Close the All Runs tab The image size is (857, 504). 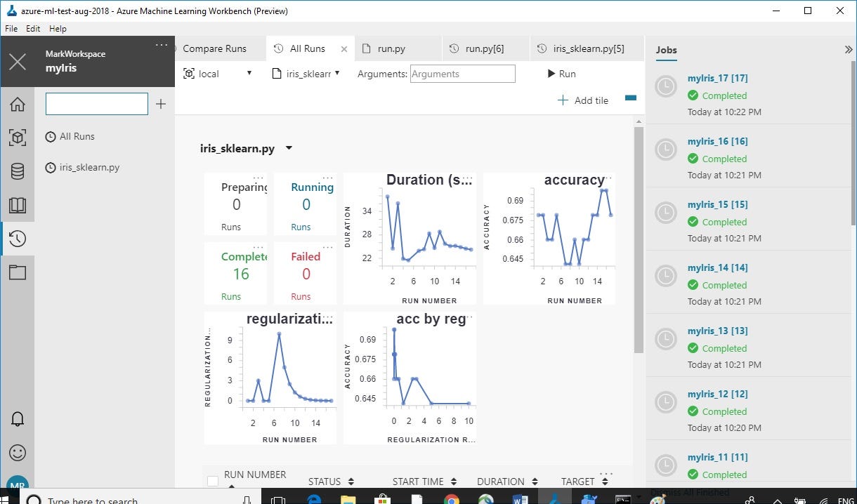(344, 49)
